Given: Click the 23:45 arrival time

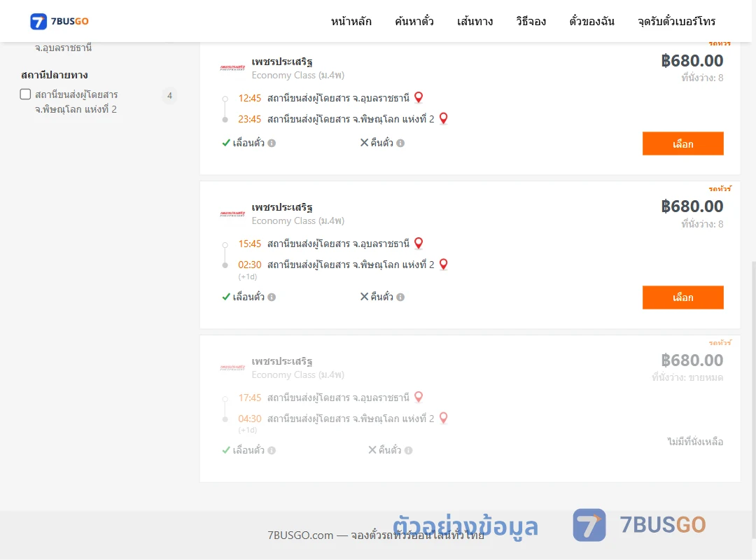Looking at the screenshot, I should (249, 119).
